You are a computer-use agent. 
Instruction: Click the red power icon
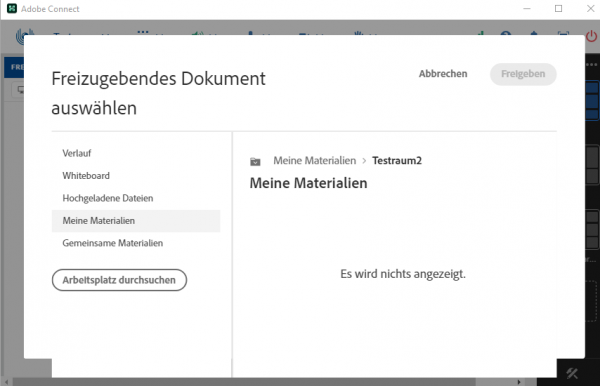tap(592, 37)
